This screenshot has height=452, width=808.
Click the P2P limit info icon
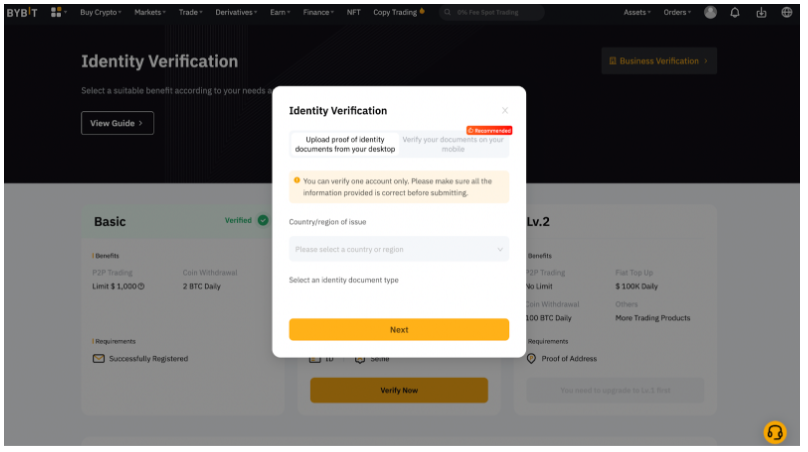(141, 286)
